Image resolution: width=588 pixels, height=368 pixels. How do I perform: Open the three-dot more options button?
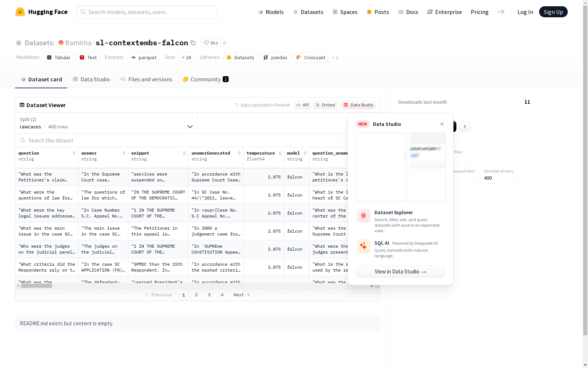(465, 127)
